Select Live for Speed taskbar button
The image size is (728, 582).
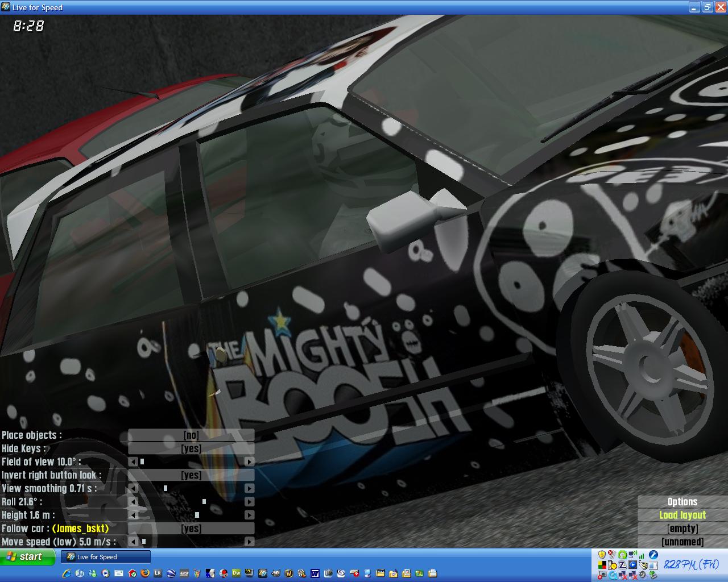click(106, 557)
